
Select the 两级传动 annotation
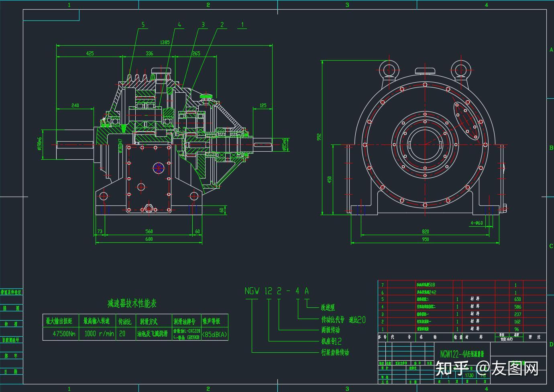coord(330,330)
